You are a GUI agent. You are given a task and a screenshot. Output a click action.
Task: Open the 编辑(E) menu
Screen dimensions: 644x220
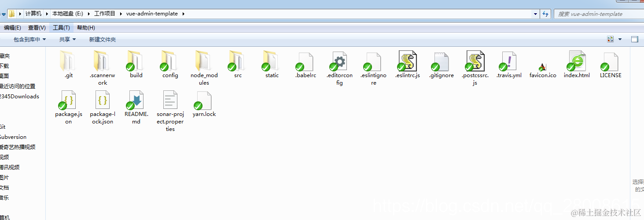(12, 28)
